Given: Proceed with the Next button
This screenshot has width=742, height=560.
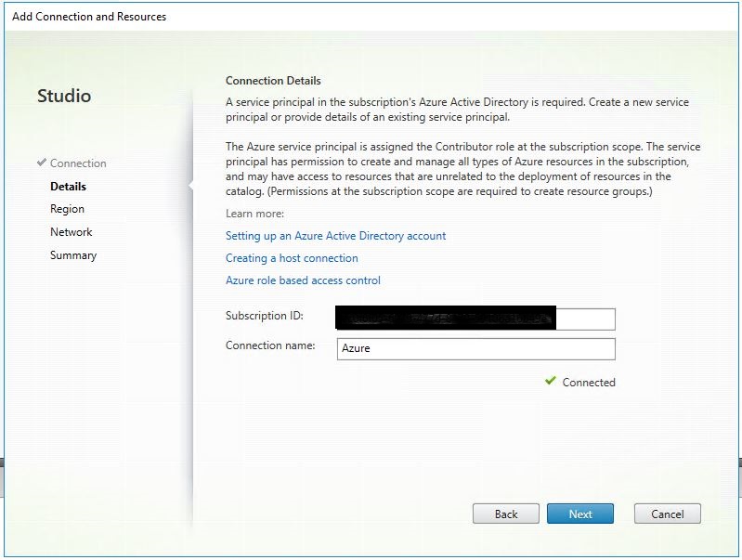Looking at the screenshot, I should (580, 514).
